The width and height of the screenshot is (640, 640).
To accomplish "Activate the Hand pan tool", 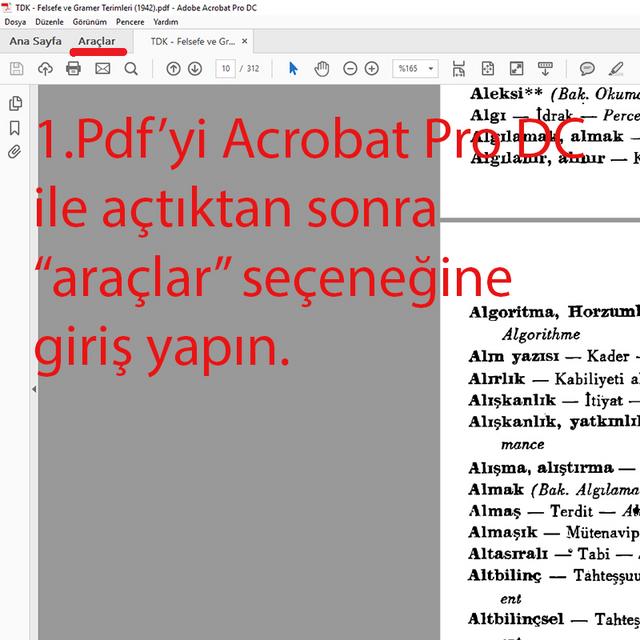I will [x=322, y=69].
